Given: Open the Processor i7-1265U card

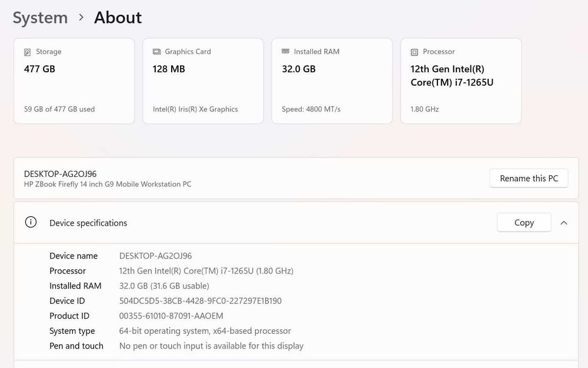Looking at the screenshot, I should [461, 81].
